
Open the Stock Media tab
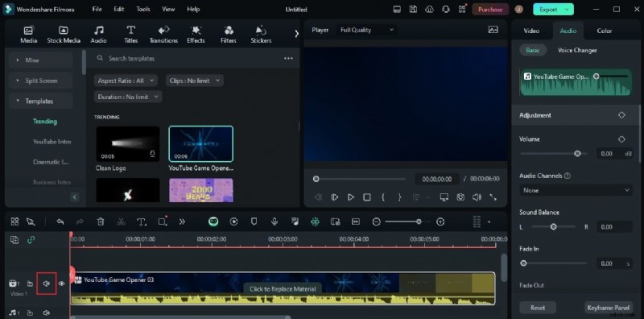(64, 35)
